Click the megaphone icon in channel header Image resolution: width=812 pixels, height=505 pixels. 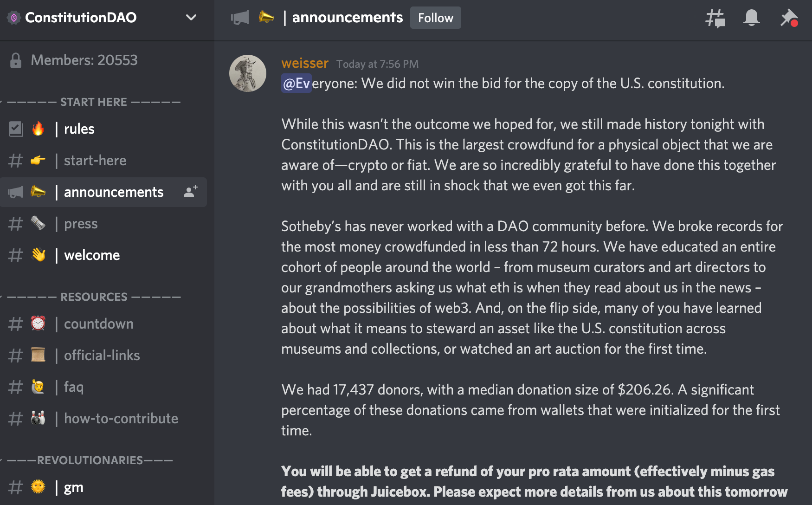click(240, 18)
